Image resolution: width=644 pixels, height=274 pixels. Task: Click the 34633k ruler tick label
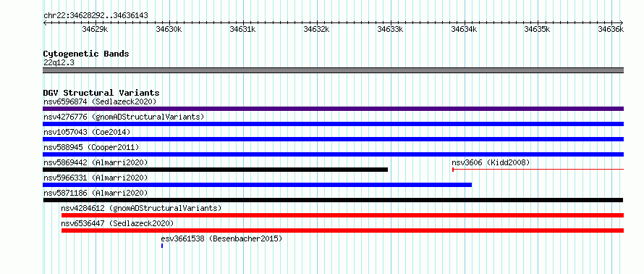point(390,29)
